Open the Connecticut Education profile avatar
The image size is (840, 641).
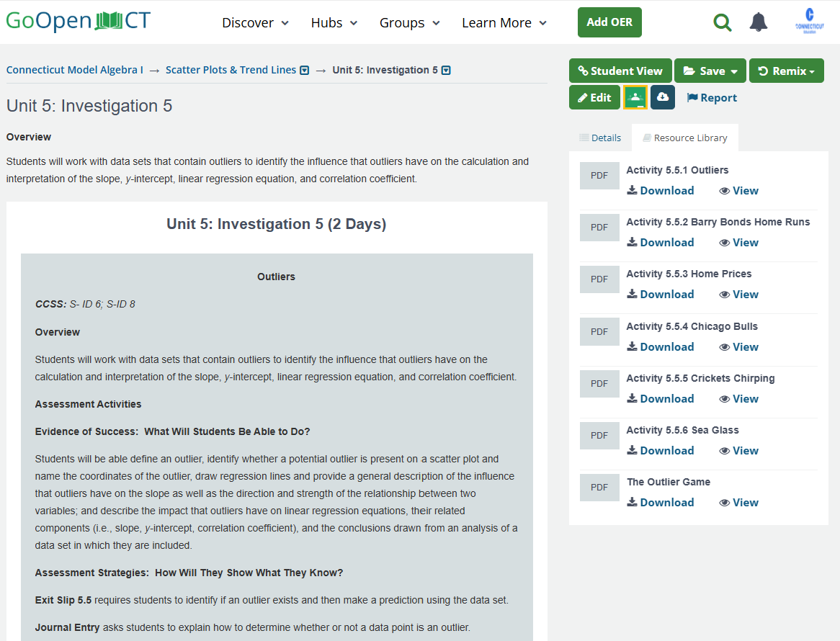click(x=810, y=22)
